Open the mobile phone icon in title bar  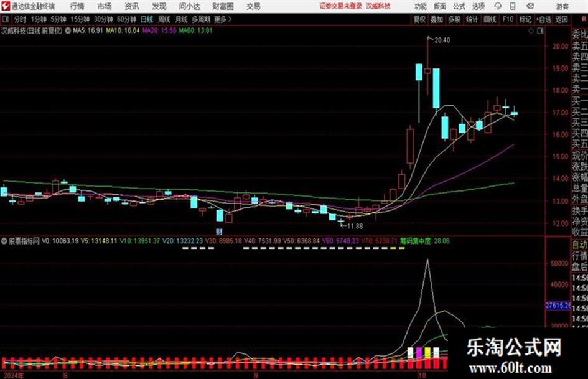click(513, 6)
